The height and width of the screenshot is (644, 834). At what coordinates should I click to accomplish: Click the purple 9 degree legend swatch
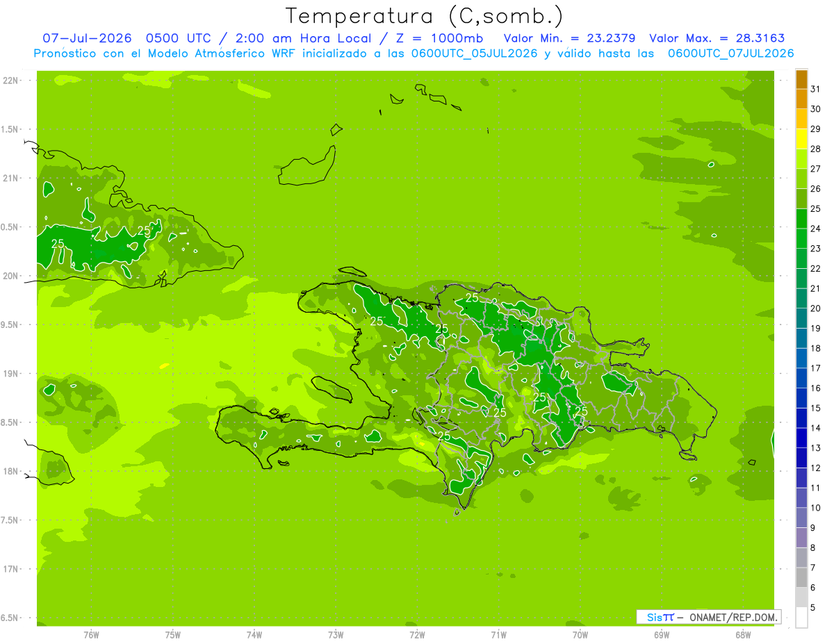[801, 518]
